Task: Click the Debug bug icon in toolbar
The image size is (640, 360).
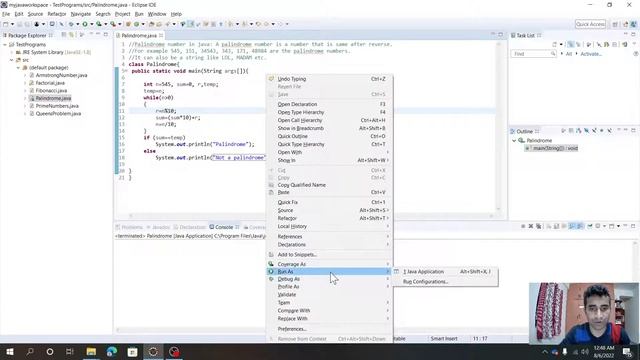Action: point(71,24)
